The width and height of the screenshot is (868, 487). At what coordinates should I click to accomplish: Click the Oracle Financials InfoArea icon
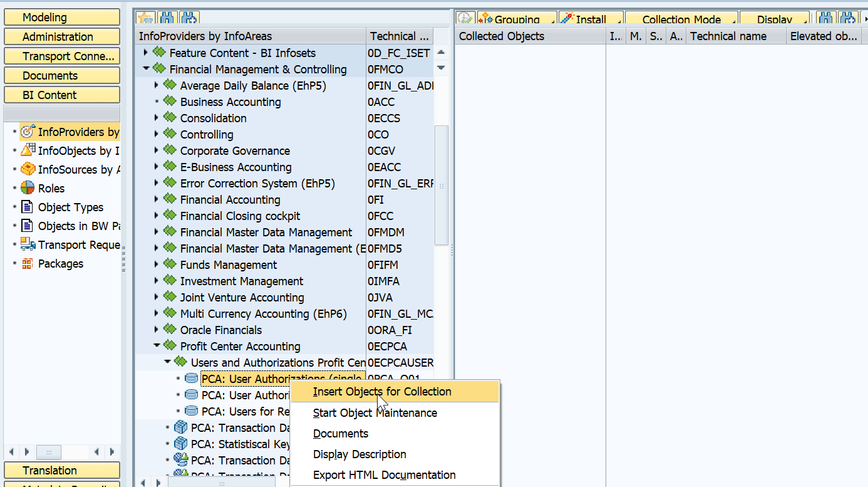170,329
